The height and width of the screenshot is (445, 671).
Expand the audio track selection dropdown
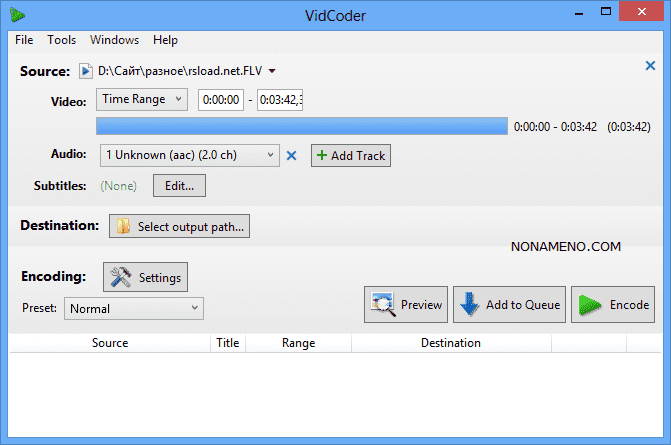pyautogui.click(x=190, y=155)
